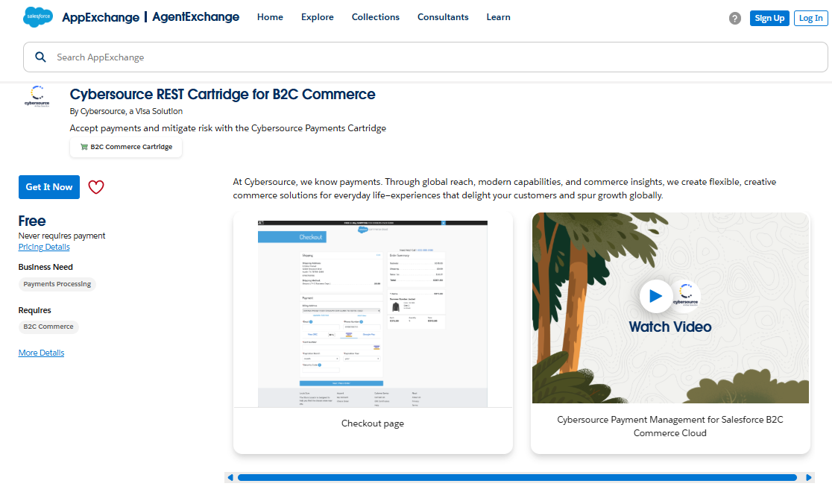Open the Consultants section
Screen dimensions: 832x504
tap(443, 17)
